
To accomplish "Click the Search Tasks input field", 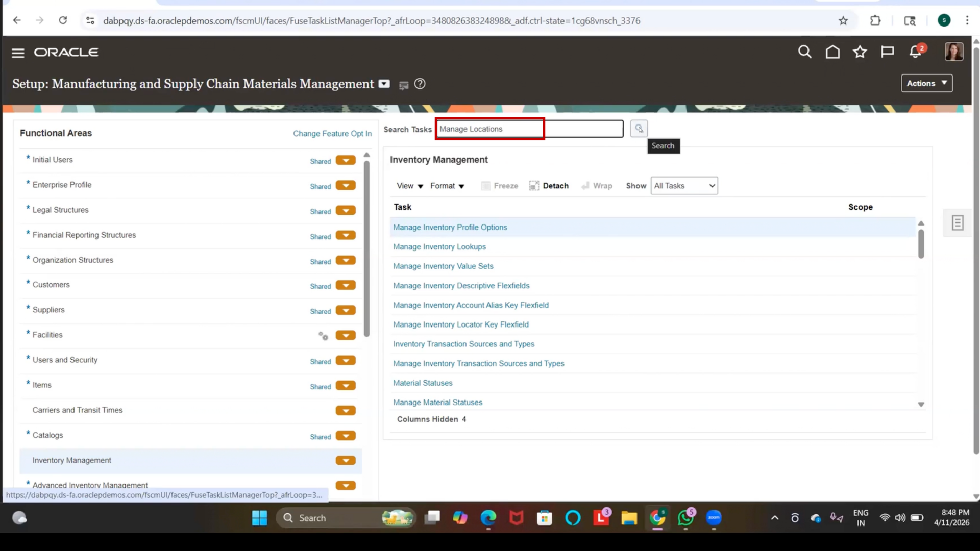I will click(529, 129).
